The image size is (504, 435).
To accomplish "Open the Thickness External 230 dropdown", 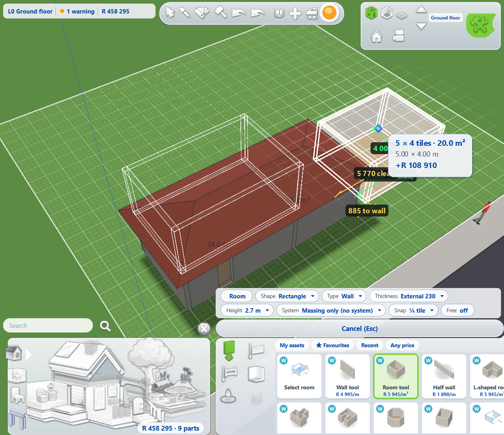I will pos(409,296).
